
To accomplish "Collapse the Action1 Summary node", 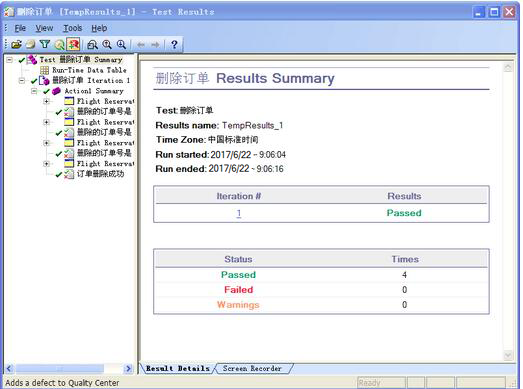I will point(34,91).
